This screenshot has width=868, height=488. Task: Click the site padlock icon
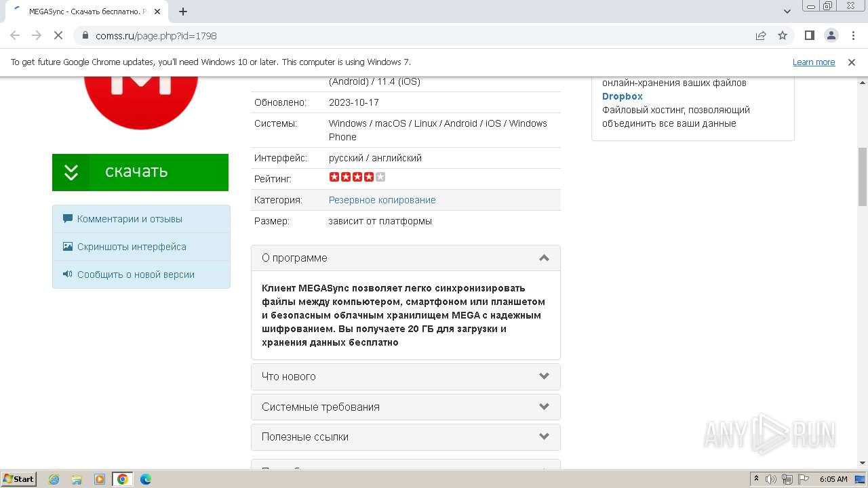(x=85, y=35)
